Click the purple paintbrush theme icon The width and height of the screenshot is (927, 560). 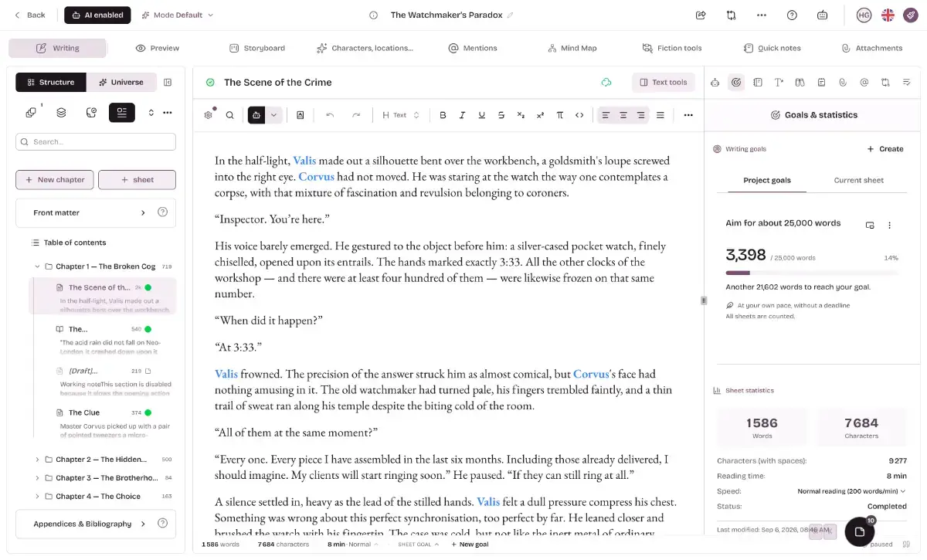pos(912,15)
